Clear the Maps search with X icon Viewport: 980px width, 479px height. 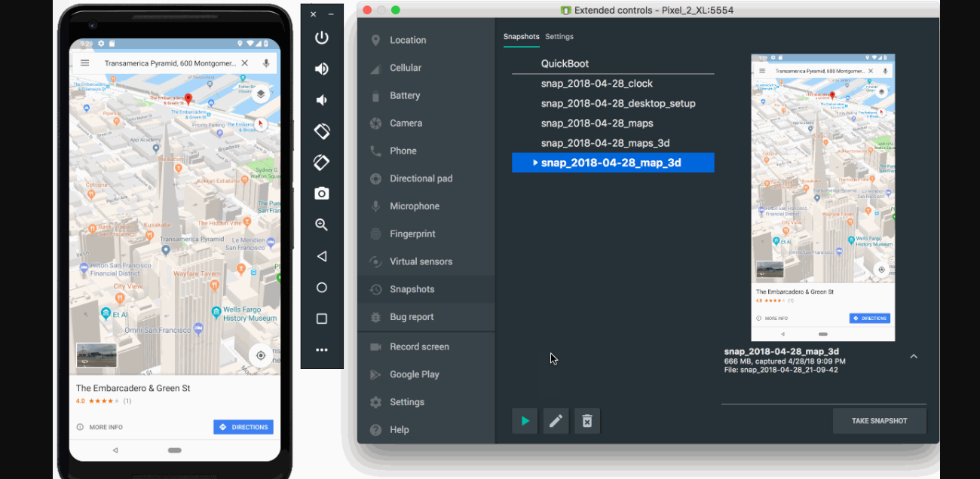(x=244, y=63)
